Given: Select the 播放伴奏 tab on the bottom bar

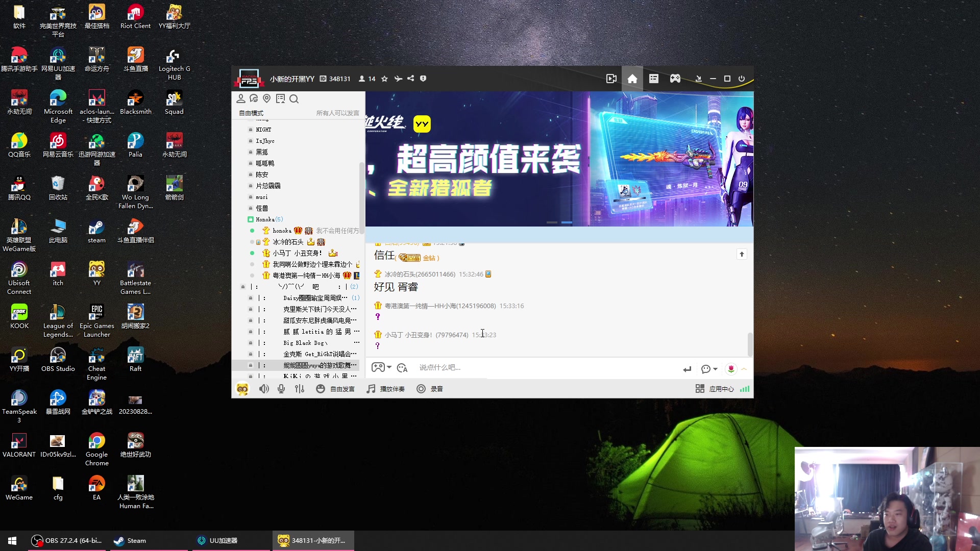Looking at the screenshot, I should pyautogui.click(x=385, y=388).
